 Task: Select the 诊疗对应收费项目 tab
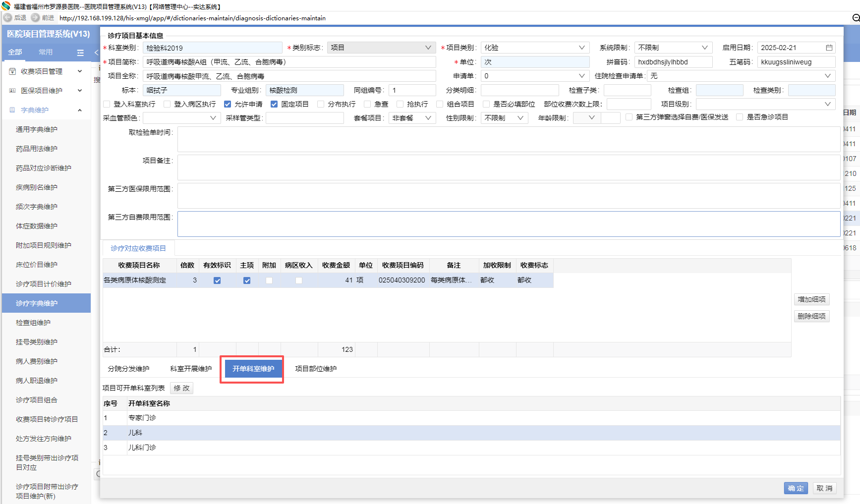(x=138, y=248)
